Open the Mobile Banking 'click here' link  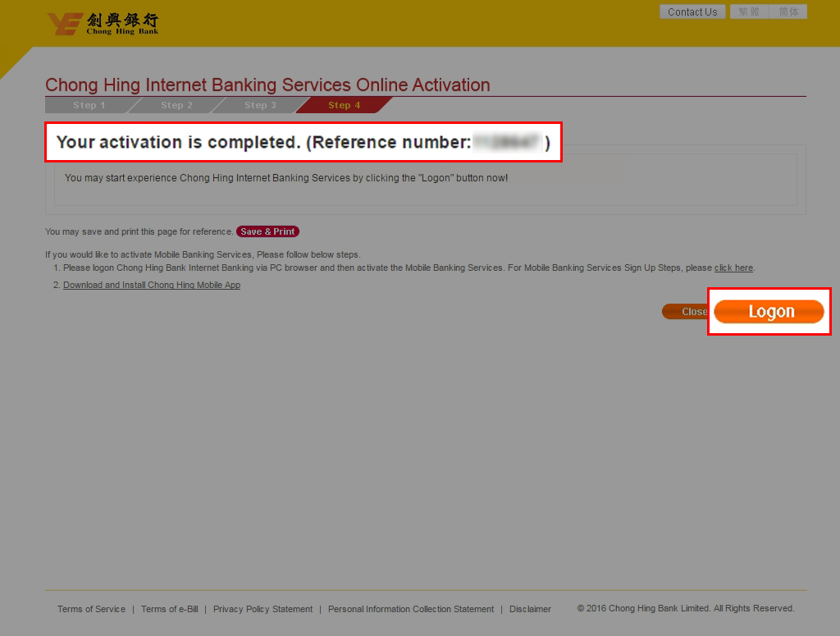[733, 268]
